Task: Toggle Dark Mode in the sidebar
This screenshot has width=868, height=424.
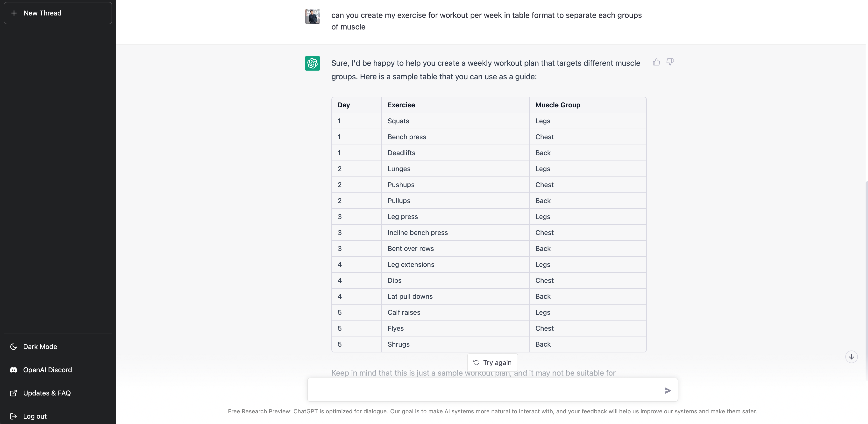Action: [40, 347]
